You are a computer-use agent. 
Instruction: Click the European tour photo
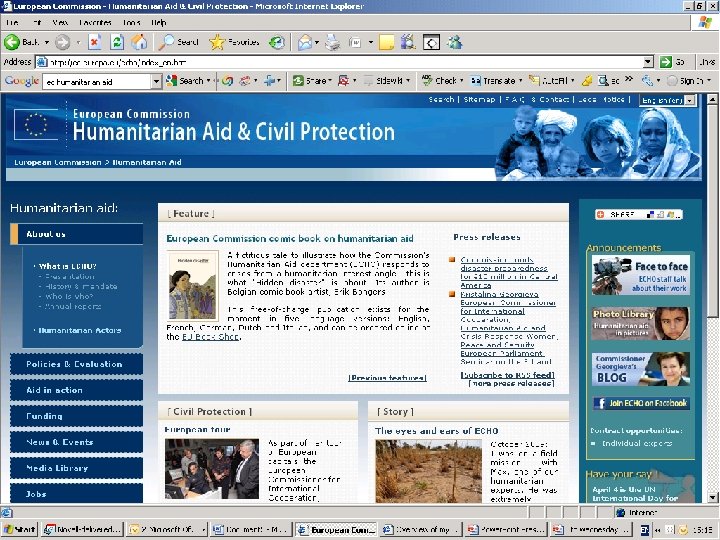point(212,469)
